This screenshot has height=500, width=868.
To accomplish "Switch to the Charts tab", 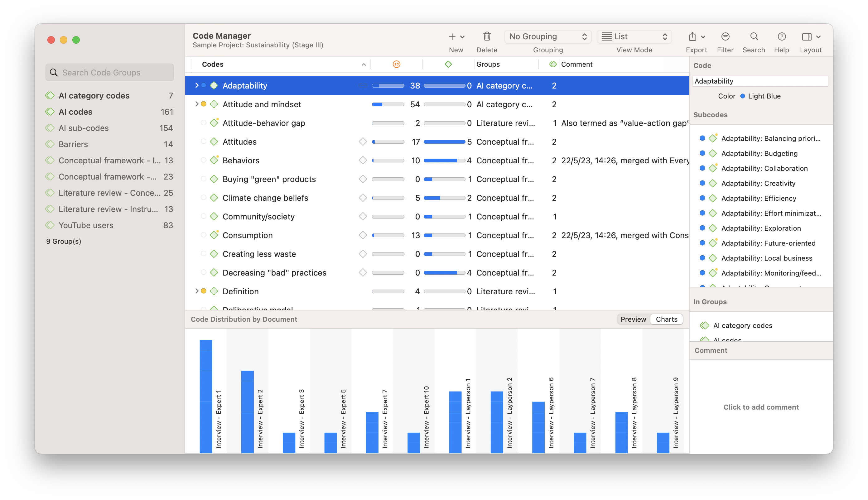I will pos(666,320).
